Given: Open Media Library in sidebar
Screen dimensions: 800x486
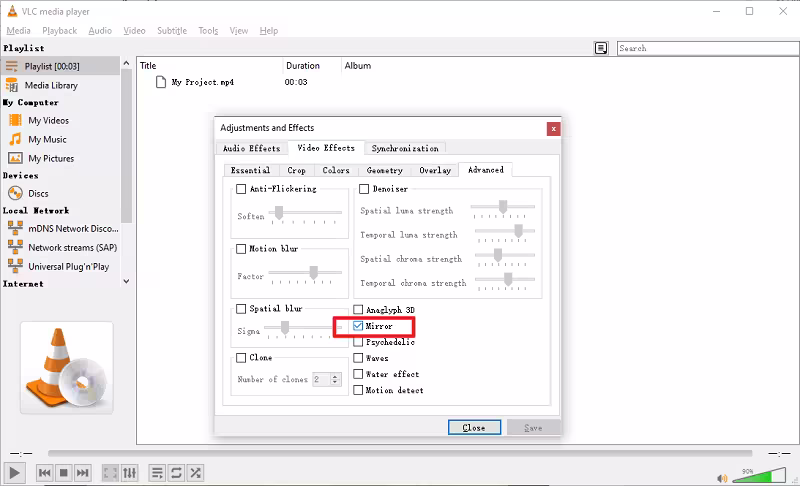Looking at the screenshot, I should click(60, 85).
